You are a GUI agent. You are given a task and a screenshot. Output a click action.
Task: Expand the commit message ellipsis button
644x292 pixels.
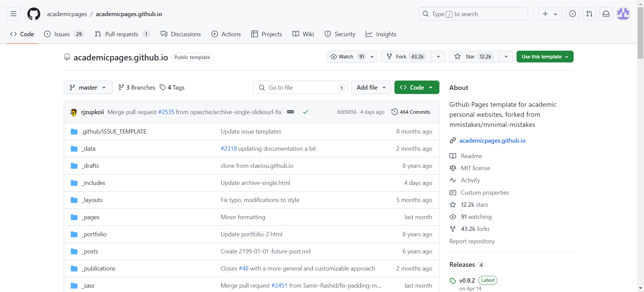pyautogui.click(x=290, y=112)
